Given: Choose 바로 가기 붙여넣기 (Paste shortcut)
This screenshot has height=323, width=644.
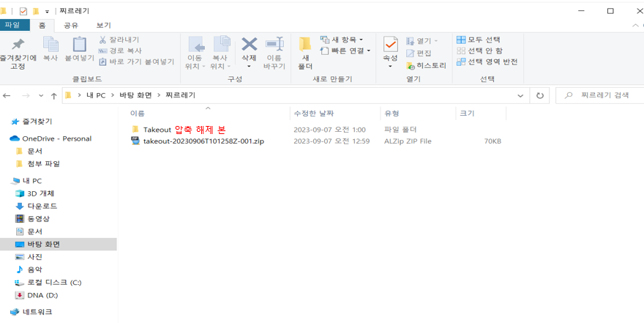Looking at the screenshot, I should (x=137, y=62).
